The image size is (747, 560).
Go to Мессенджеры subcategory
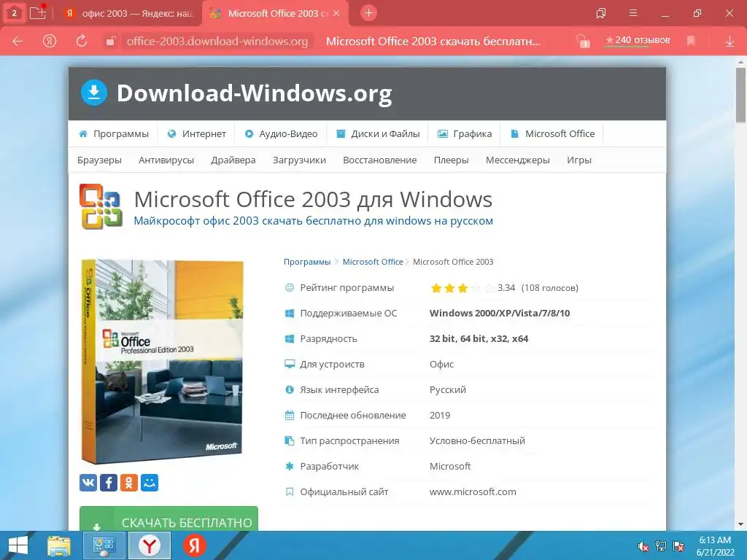[518, 160]
